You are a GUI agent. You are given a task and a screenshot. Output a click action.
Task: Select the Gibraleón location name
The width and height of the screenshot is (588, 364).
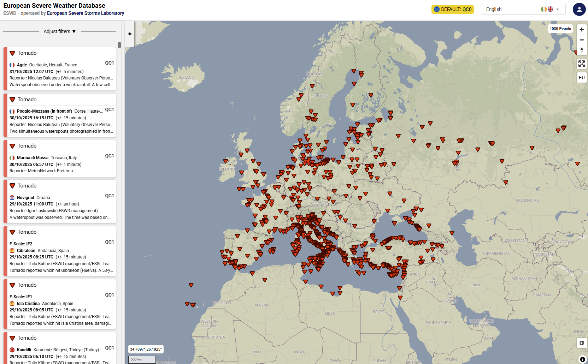[26, 251]
